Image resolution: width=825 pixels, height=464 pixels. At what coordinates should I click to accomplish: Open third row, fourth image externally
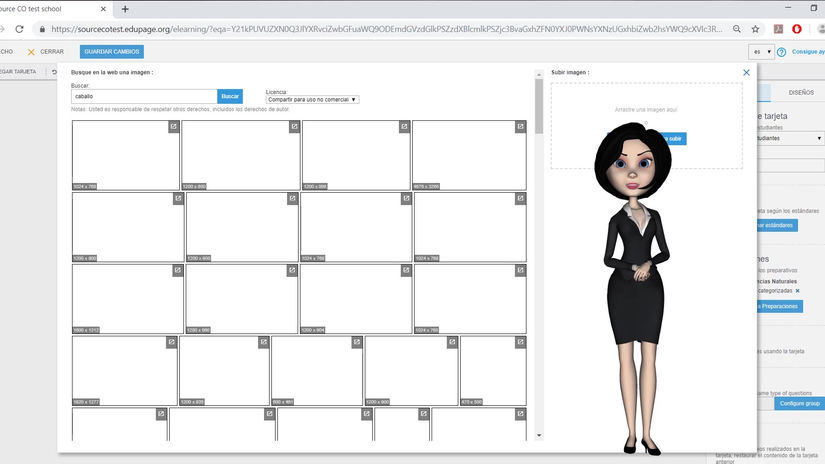pos(520,270)
